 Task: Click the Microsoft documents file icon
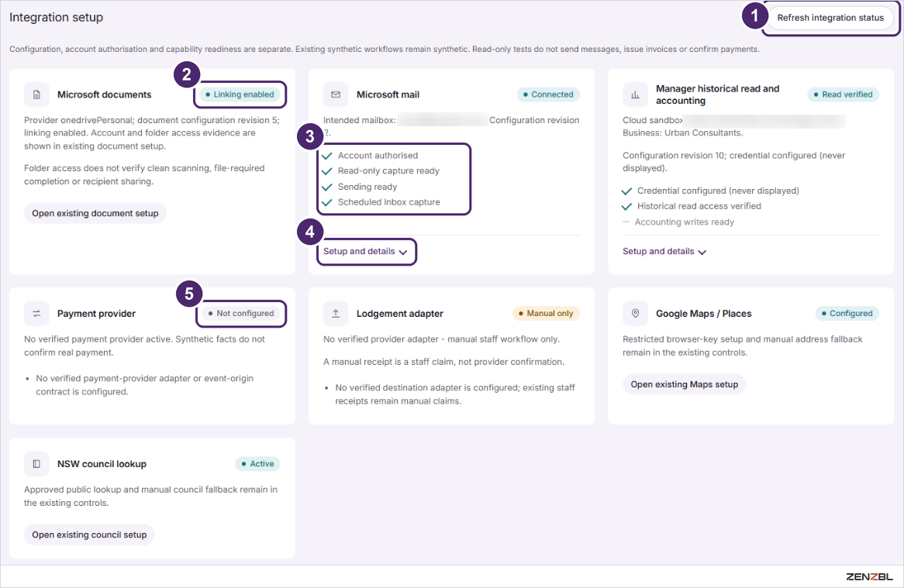click(36, 95)
